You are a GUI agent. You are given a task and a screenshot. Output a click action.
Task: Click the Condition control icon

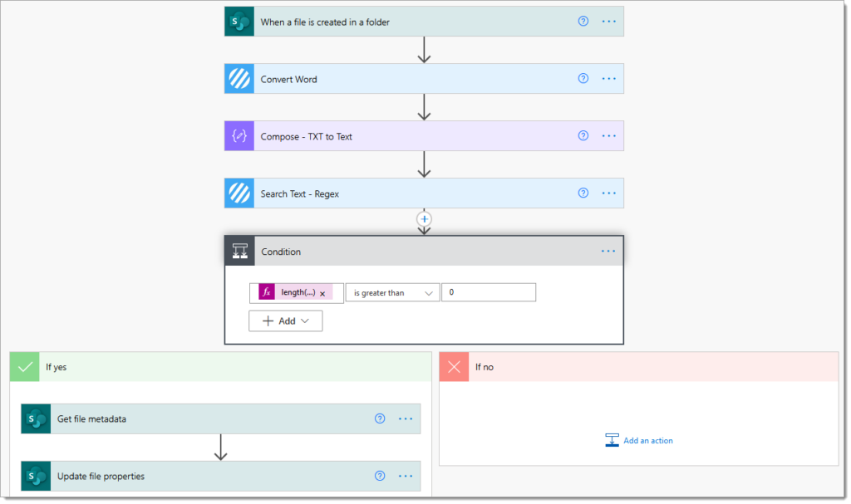tap(240, 252)
